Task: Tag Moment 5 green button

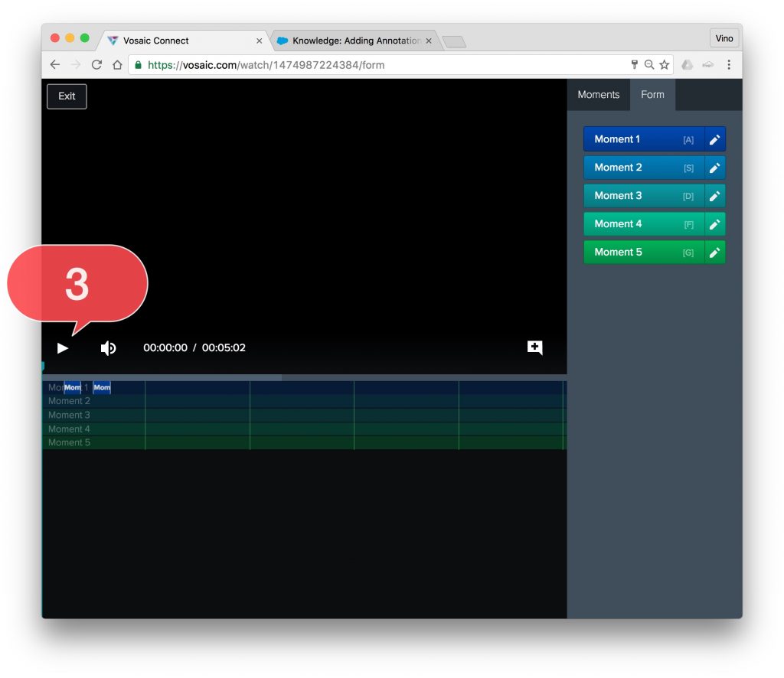Action: [x=643, y=253]
